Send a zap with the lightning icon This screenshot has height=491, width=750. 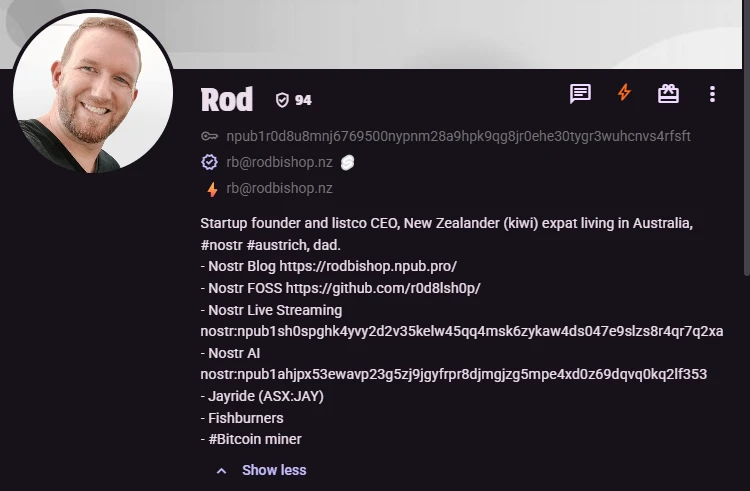(624, 93)
